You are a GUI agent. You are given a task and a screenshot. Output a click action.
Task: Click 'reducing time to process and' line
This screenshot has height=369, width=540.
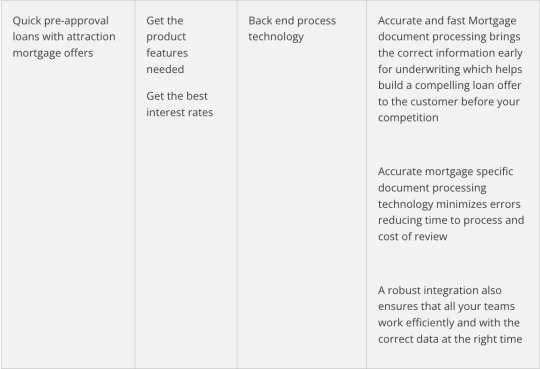click(x=451, y=220)
